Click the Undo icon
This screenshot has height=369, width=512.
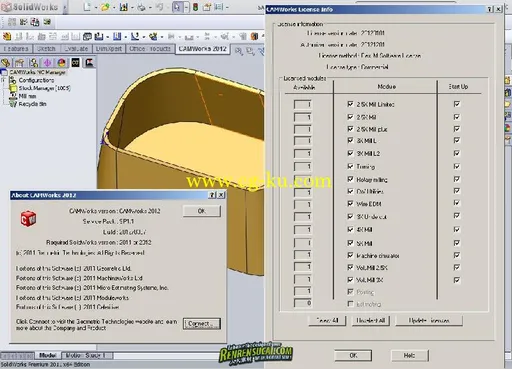(160, 7)
